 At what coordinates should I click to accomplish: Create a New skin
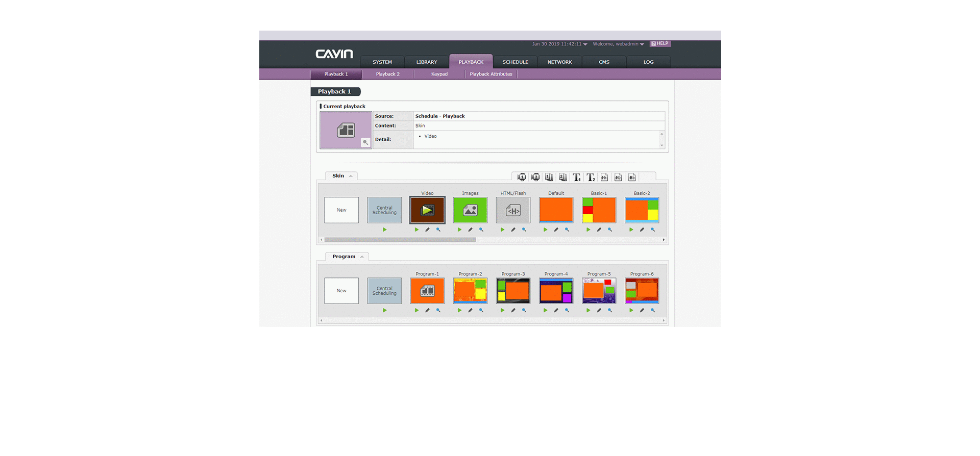pyautogui.click(x=341, y=210)
